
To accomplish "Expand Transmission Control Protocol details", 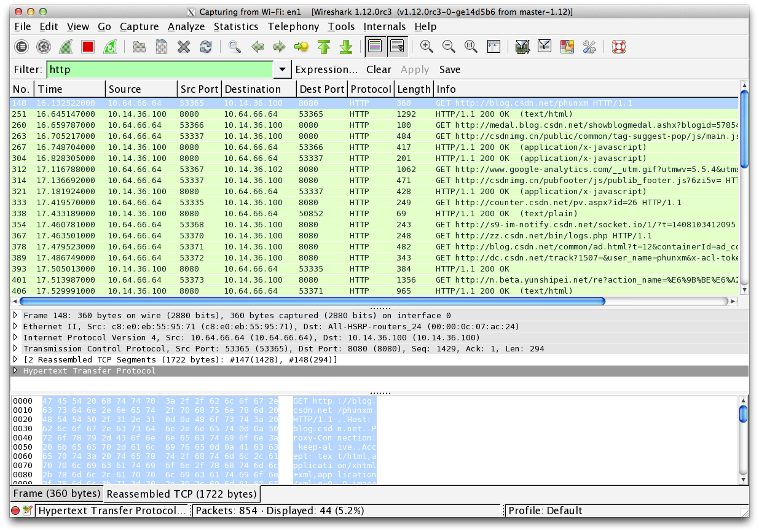I will (x=16, y=348).
